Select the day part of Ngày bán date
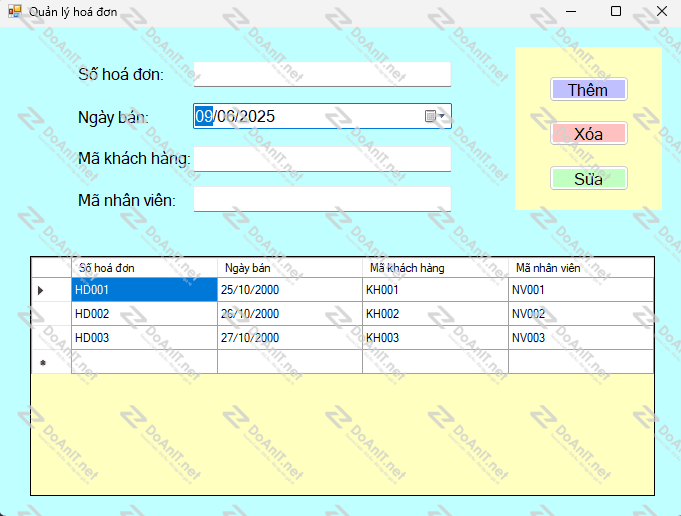Image resolution: width=681 pixels, height=516 pixels. [x=203, y=117]
